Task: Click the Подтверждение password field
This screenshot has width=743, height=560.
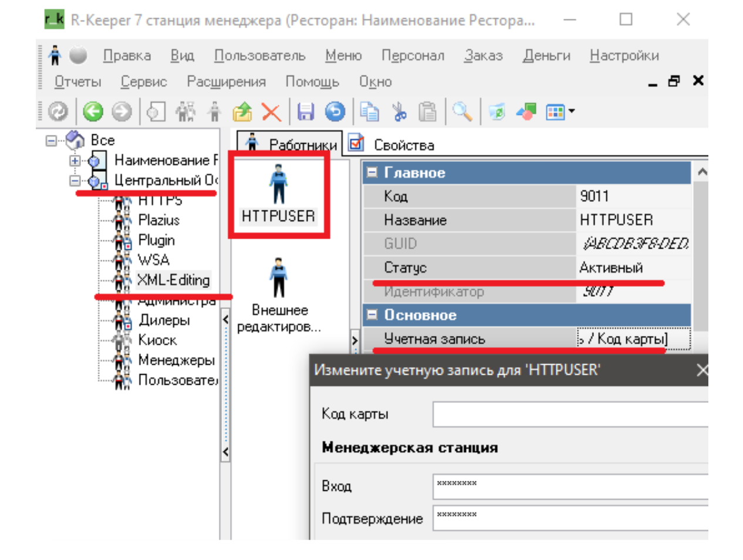Action: pyautogui.click(x=570, y=518)
